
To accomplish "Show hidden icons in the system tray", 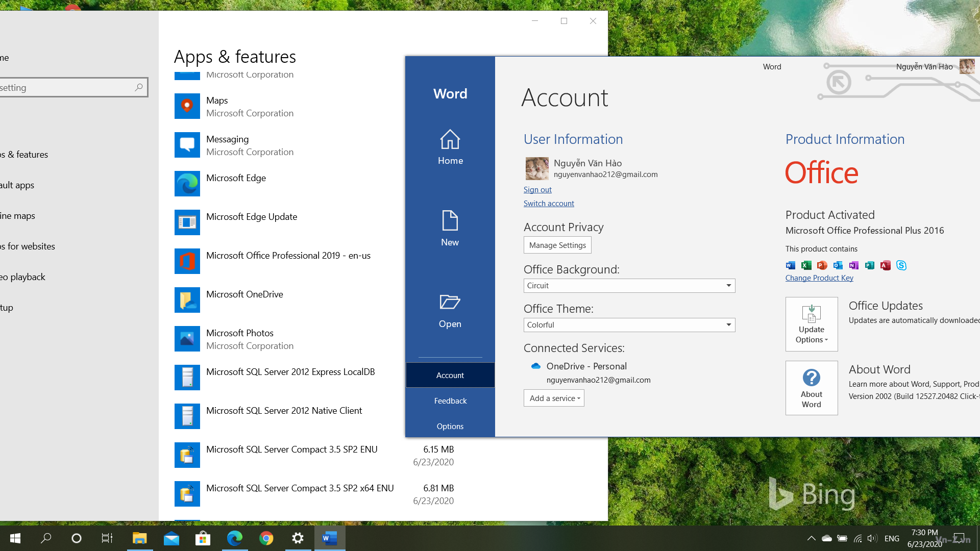I will [x=811, y=538].
